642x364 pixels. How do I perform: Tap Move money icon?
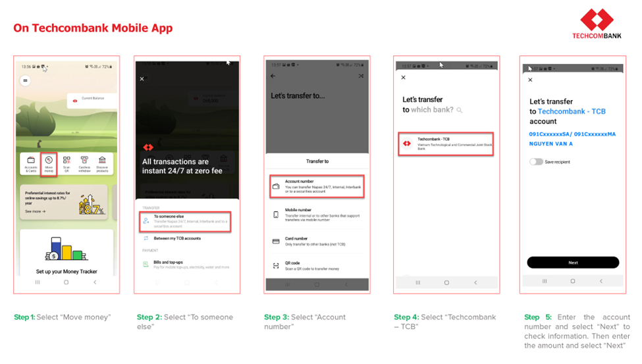click(49, 164)
